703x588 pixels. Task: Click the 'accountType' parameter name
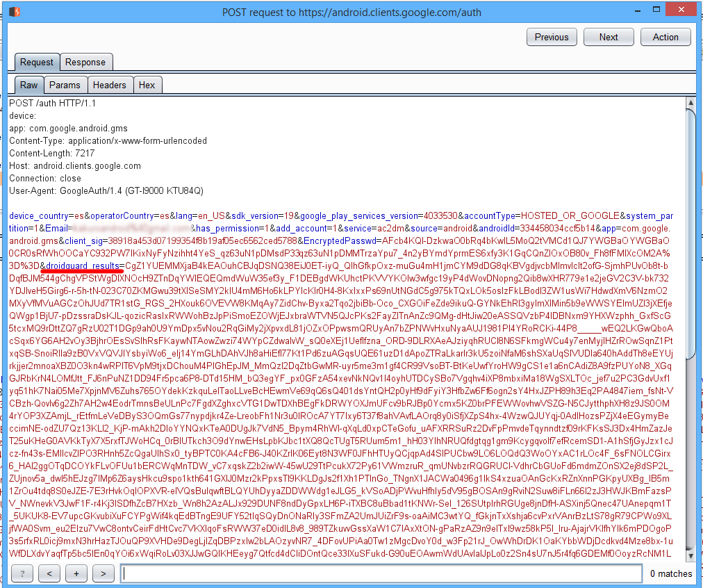[x=490, y=216]
